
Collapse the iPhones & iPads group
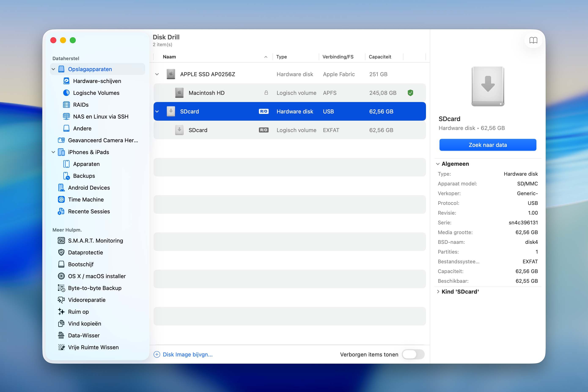click(53, 152)
